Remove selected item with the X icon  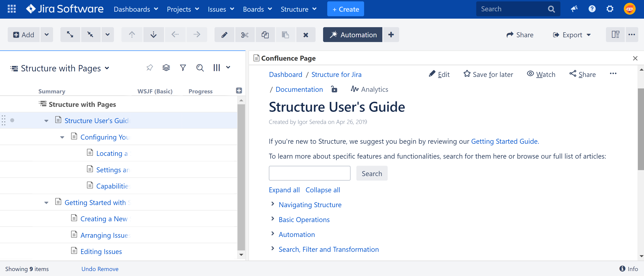click(306, 34)
